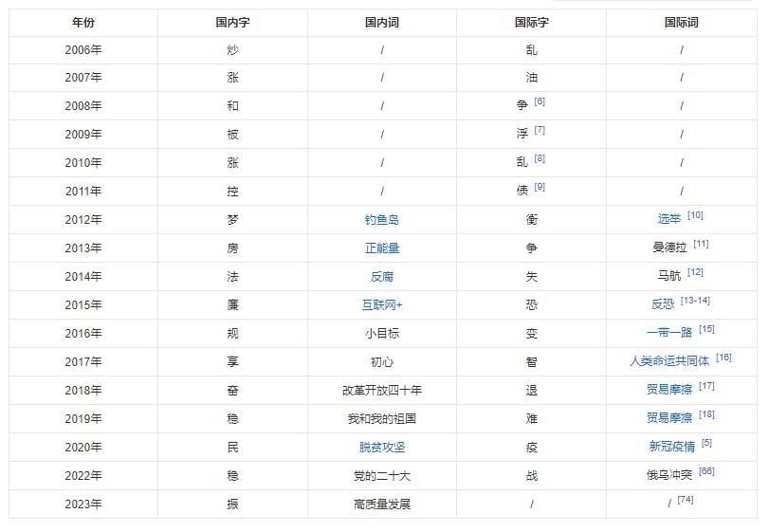
Task: Select the 年份 column header
Action: coord(83,23)
